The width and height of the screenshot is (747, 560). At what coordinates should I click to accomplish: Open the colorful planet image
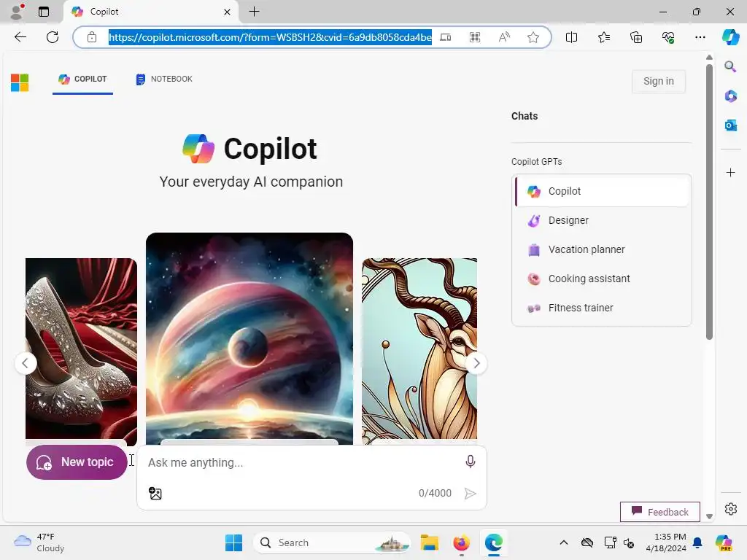[x=249, y=338]
